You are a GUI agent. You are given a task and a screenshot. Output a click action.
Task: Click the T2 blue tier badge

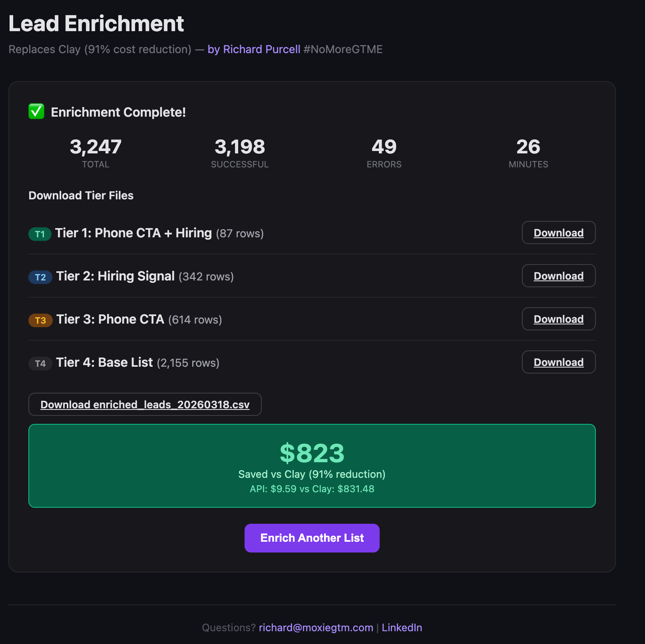click(x=40, y=277)
